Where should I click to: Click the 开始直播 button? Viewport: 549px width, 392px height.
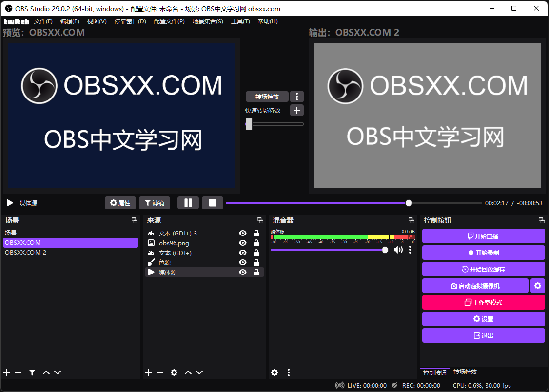point(484,236)
